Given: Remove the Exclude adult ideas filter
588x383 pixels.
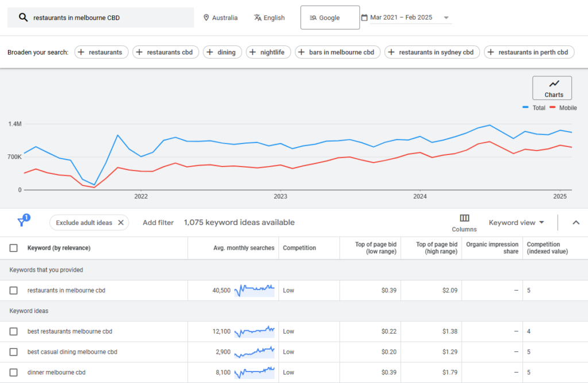Looking at the screenshot, I should pyautogui.click(x=120, y=222).
